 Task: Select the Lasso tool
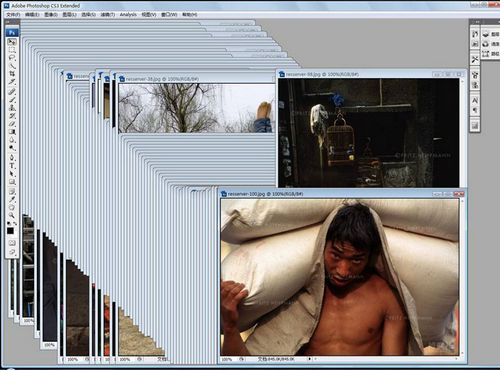click(x=12, y=58)
